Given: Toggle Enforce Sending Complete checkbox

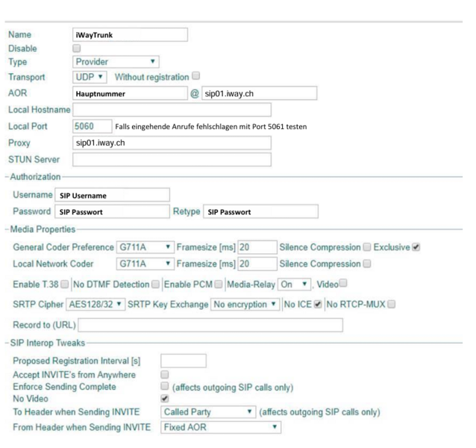Looking at the screenshot, I should pos(165,386).
